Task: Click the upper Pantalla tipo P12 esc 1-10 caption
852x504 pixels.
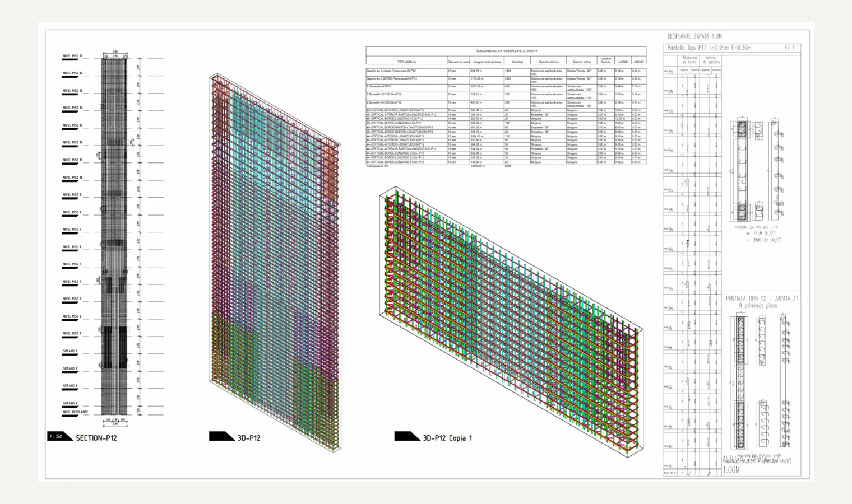Action: point(757,227)
